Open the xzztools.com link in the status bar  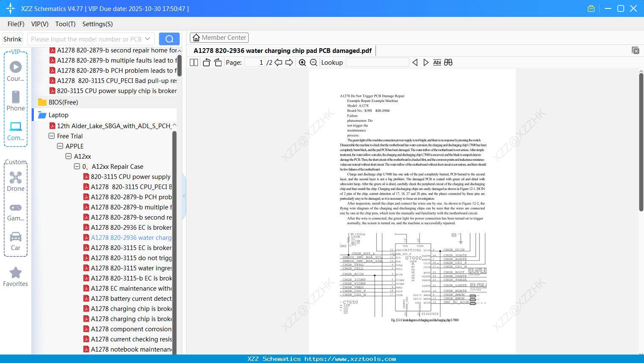coord(350,359)
